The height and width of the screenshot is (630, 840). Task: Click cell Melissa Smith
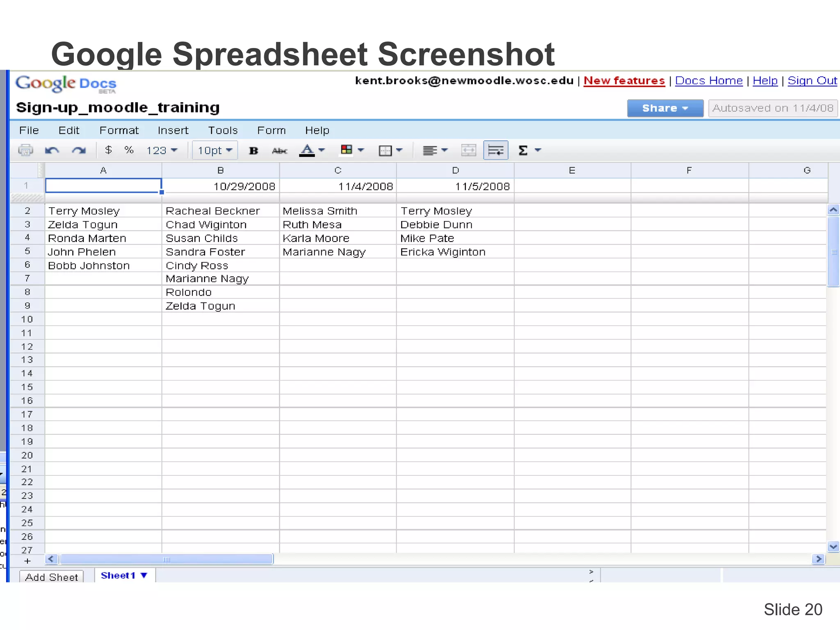click(338, 211)
